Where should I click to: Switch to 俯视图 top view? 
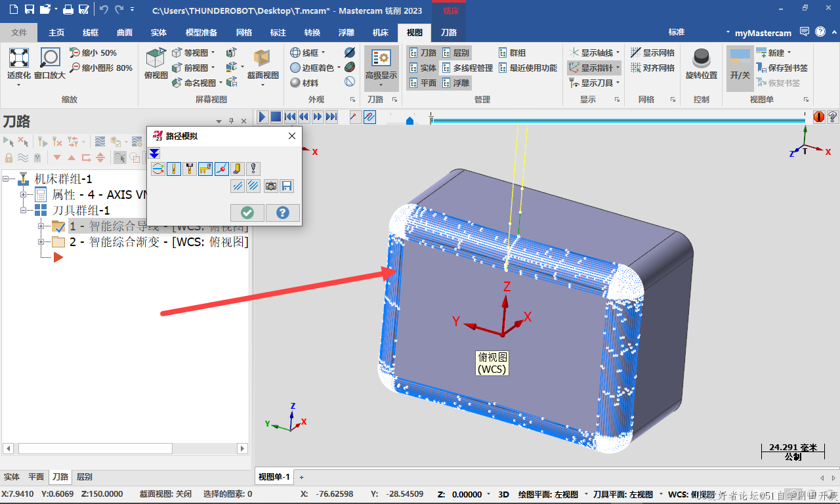156,64
